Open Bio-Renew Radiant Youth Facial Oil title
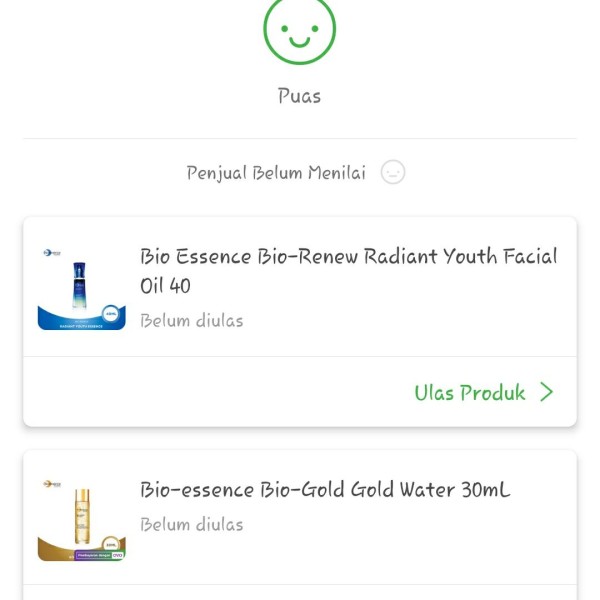The height and width of the screenshot is (600, 600). point(348,271)
